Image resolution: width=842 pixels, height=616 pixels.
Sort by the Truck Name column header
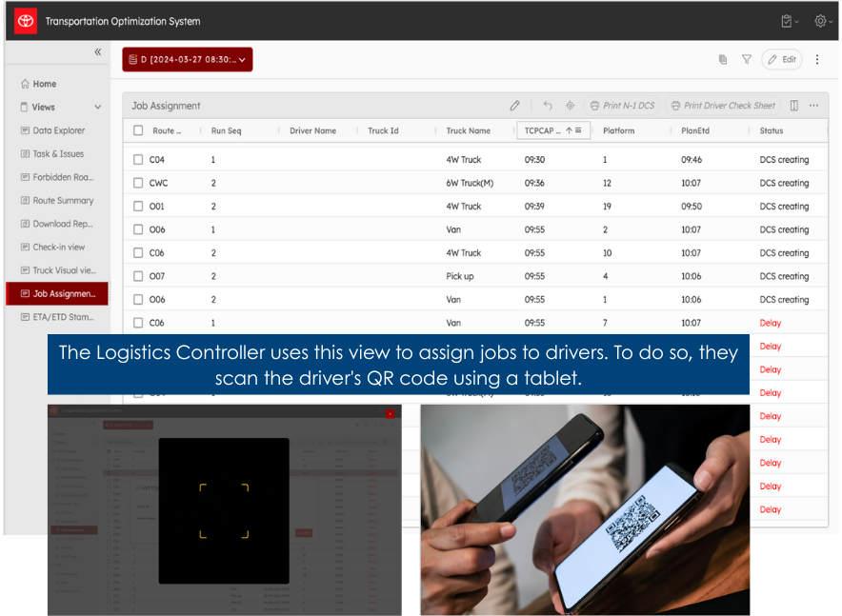(x=468, y=130)
